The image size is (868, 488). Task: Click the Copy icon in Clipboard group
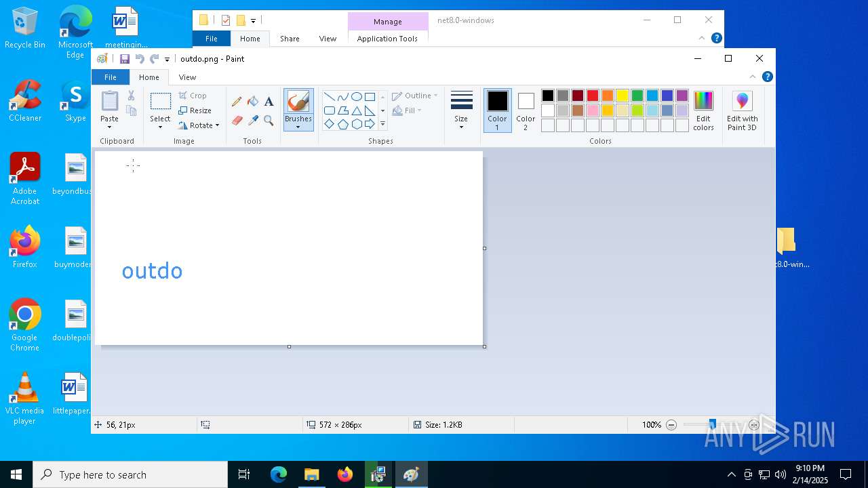pos(131,110)
